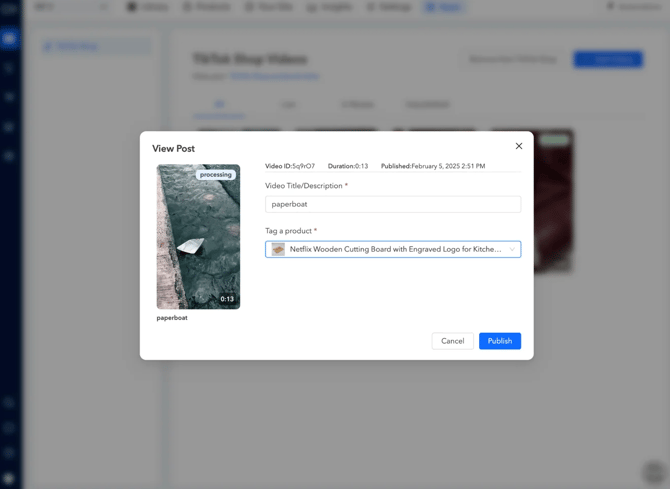Select the All tab under TikTok Shop Videos
This screenshot has width=670, height=489.
click(x=219, y=104)
